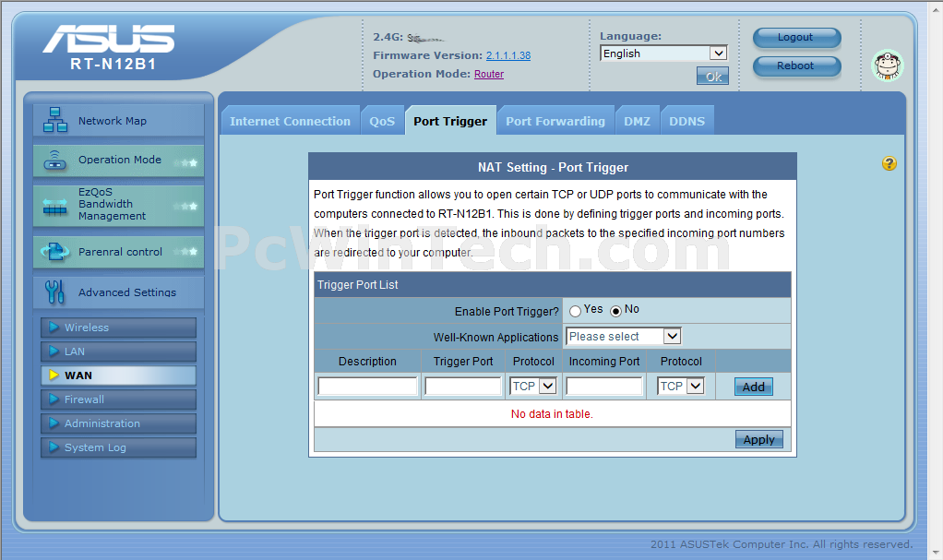Image resolution: width=943 pixels, height=560 pixels.
Task: Open the Network Map menu item
Action: (x=118, y=120)
